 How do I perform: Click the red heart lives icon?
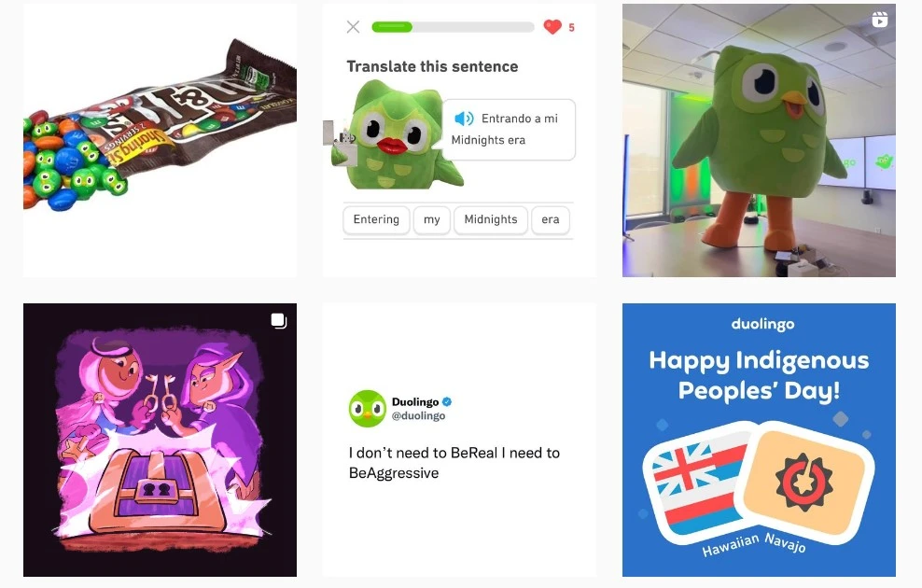coord(552,27)
